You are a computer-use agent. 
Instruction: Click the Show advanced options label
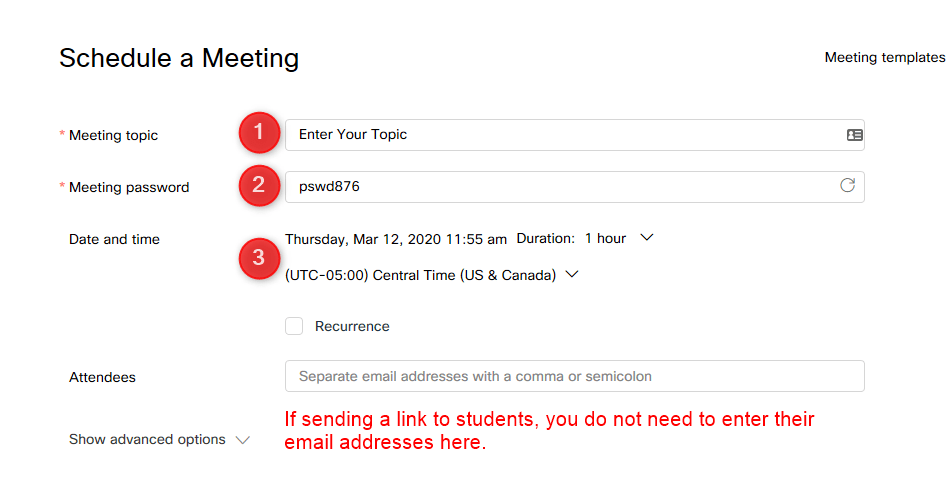(x=147, y=439)
